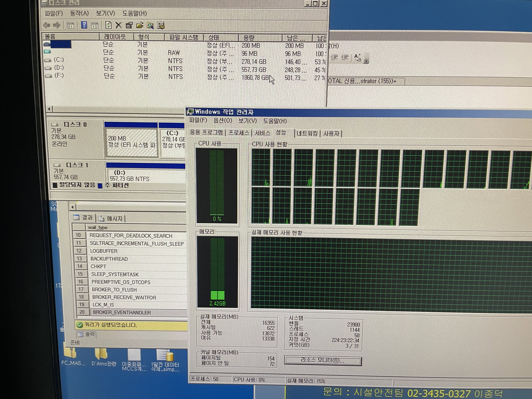This screenshot has height=399, width=532.
Task: Click the settings view icon at toolbar end
Action: (161, 26)
